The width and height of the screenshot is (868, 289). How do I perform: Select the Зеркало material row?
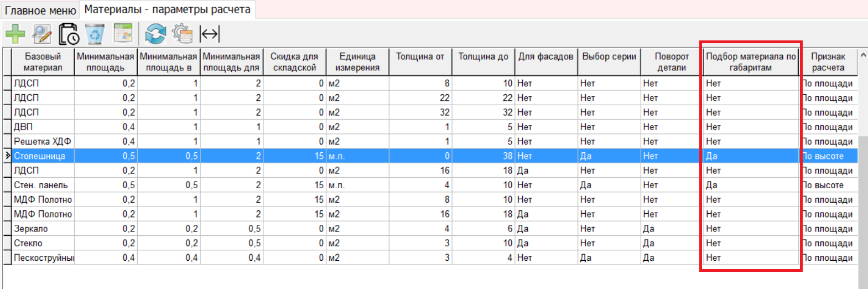[31, 229]
